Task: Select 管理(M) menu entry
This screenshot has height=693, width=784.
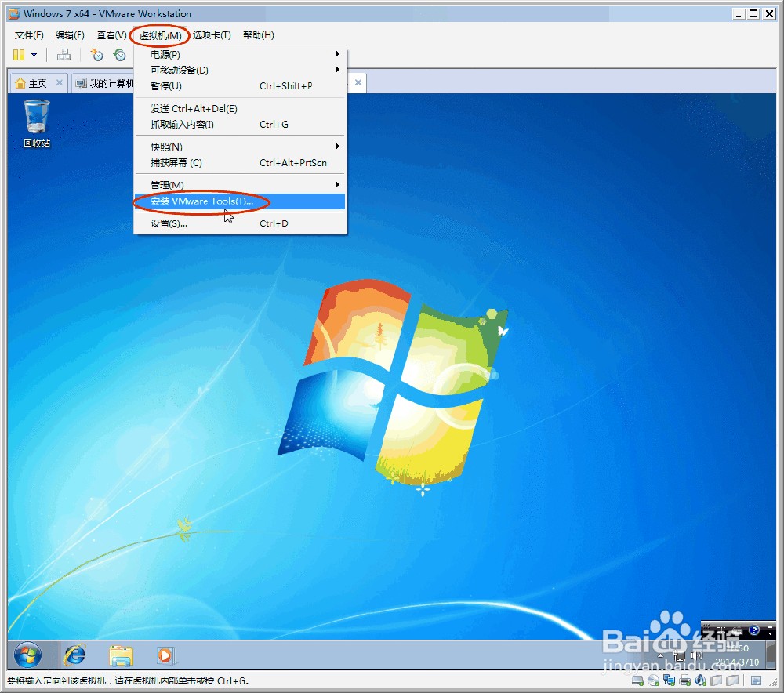Action: (240, 185)
